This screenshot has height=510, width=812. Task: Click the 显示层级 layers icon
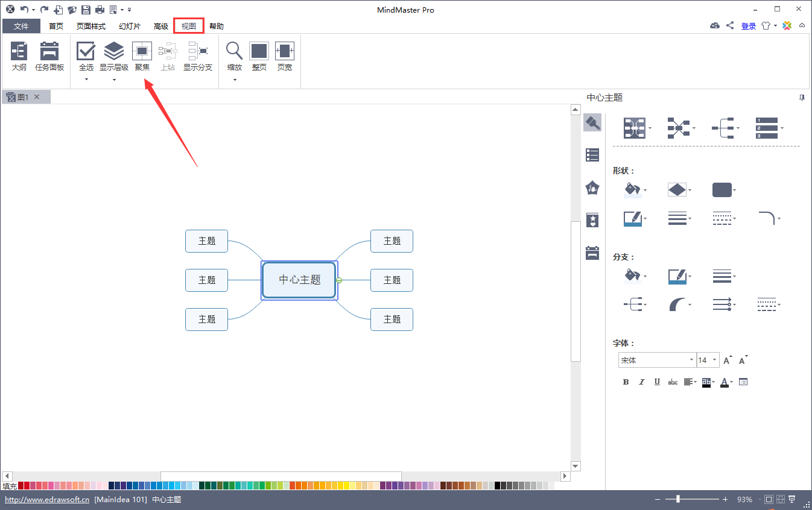(x=114, y=51)
